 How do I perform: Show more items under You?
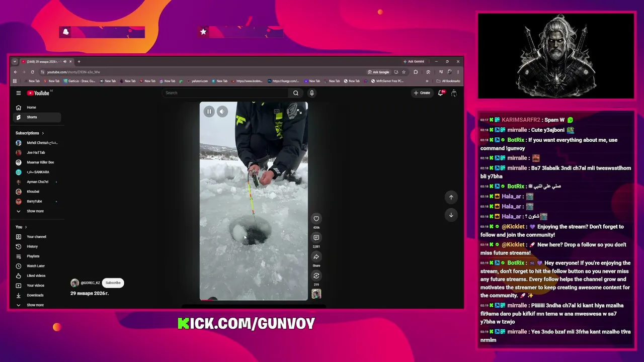[37, 305]
